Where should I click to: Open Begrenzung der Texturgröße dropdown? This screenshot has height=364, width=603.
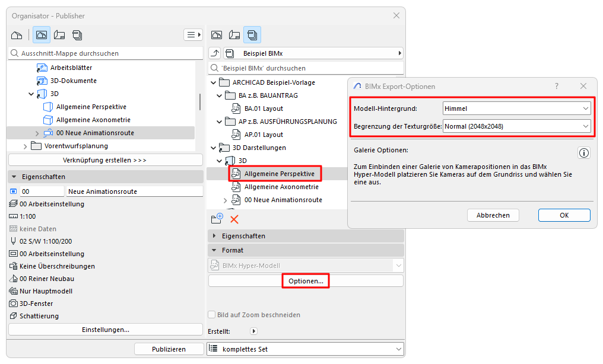pos(516,126)
